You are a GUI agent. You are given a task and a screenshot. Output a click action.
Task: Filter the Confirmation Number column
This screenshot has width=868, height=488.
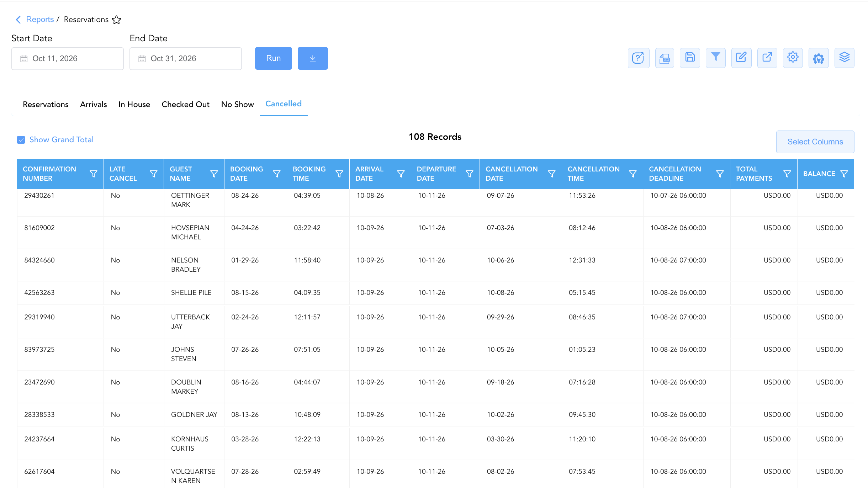click(x=93, y=174)
